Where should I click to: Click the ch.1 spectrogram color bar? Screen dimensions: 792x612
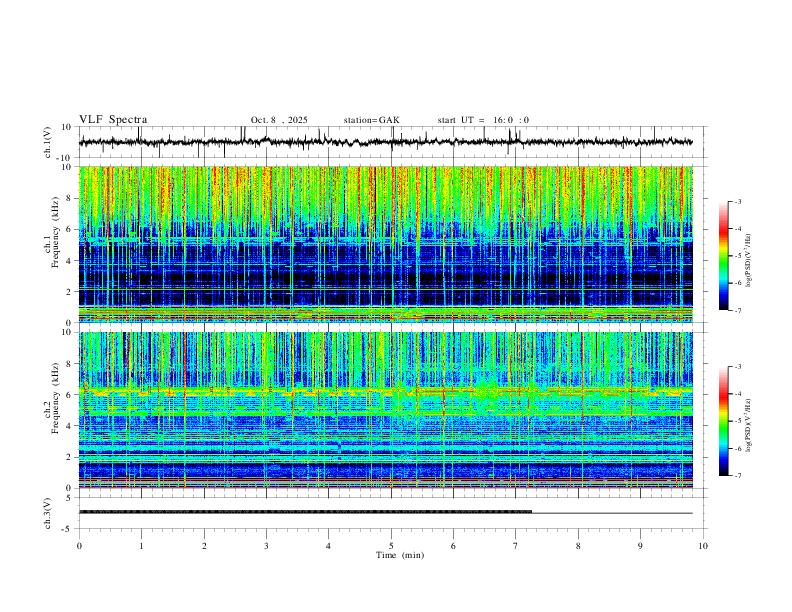pos(723,256)
